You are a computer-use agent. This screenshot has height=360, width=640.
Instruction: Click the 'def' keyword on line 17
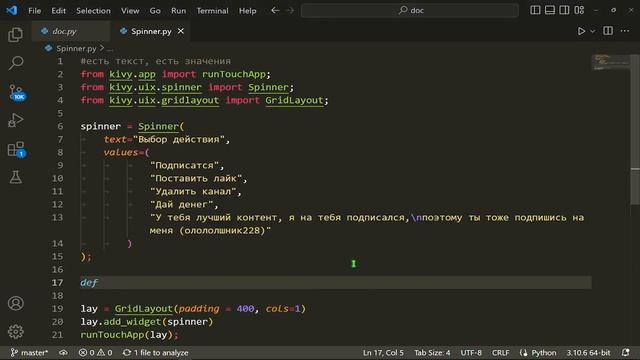coord(89,282)
